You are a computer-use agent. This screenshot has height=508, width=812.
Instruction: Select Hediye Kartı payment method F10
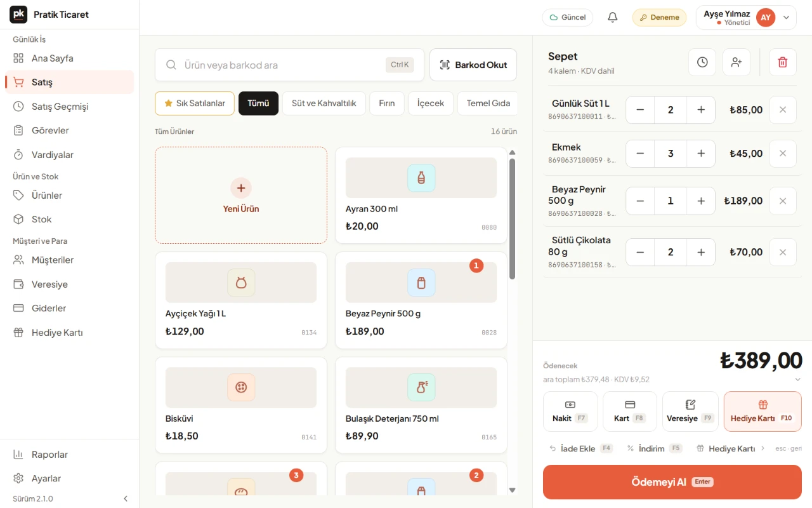[x=763, y=411]
